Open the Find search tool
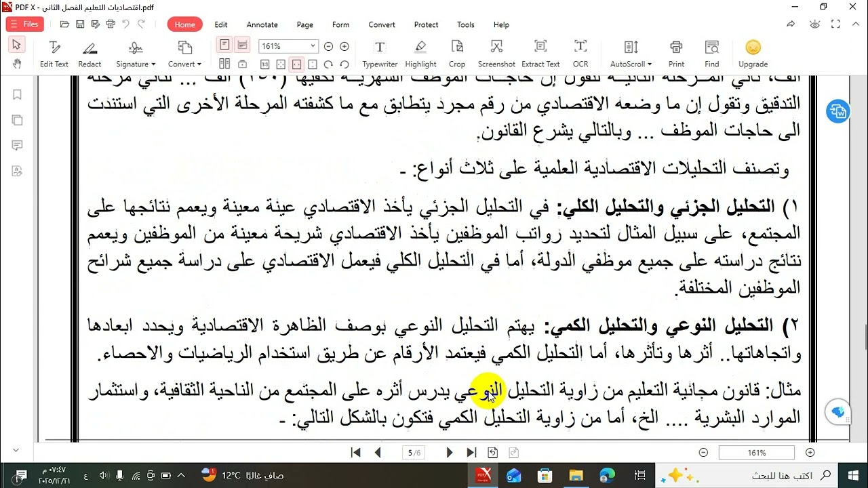Viewport: 868px width, 488px height. click(x=711, y=54)
